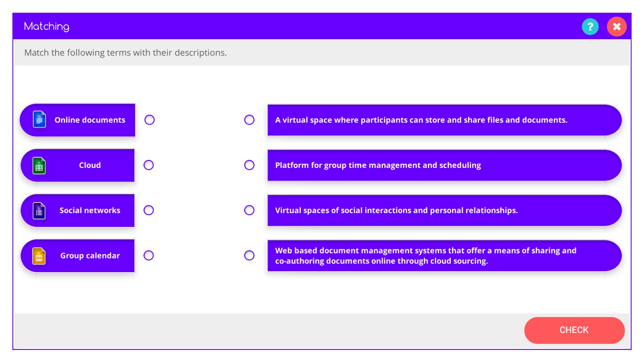Select the radio circle next to Social networks

click(x=149, y=210)
